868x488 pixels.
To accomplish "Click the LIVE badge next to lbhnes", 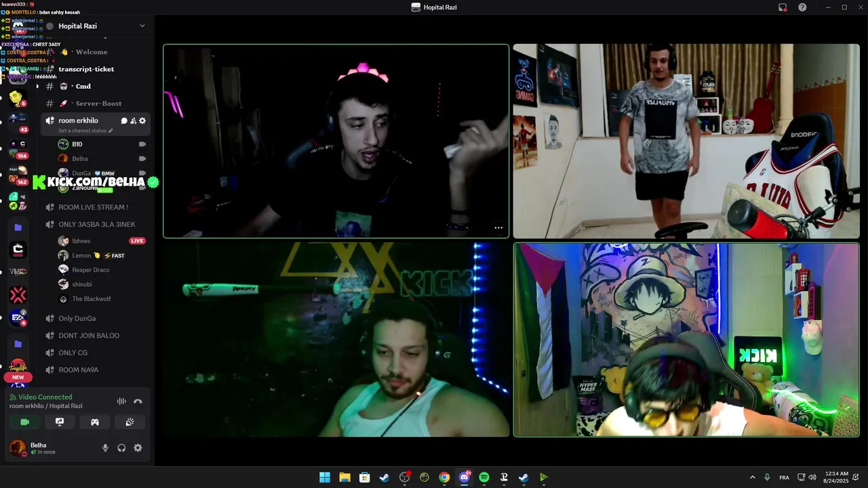I will (x=137, y=241).
